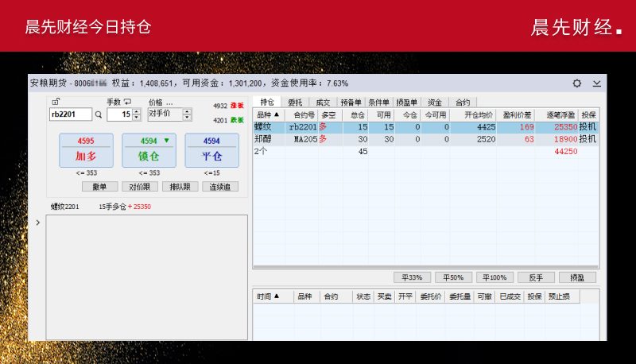Screen dimensions: 636x364
Task: Click the rb2201 contract code input field
Action: [70, 114]
